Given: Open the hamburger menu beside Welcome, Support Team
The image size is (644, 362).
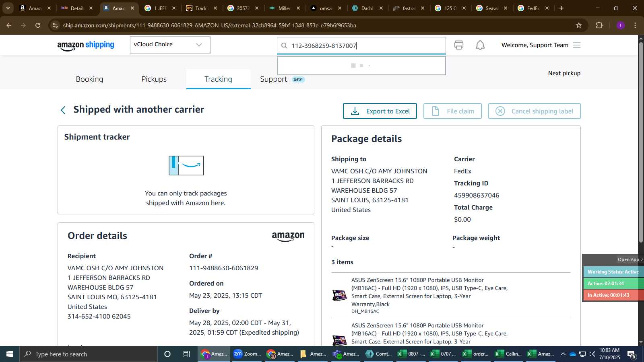Looking at the screenshot, I should (x=577, y=45).
